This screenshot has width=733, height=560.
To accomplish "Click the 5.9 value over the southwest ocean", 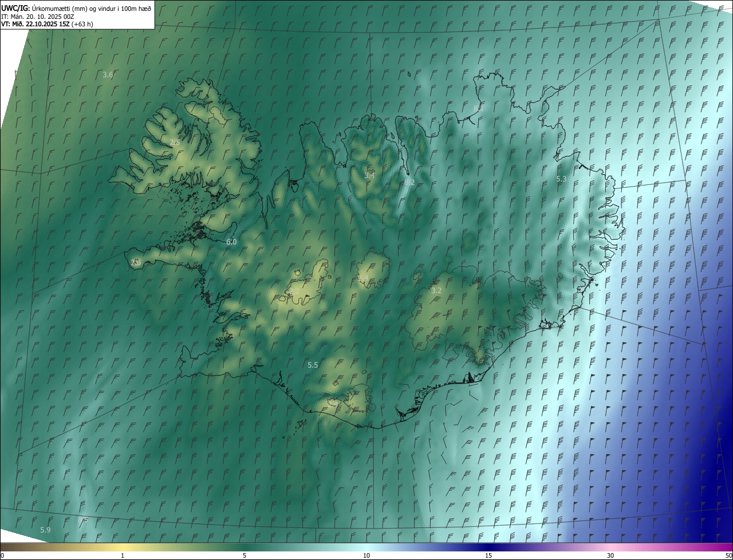I will click(45, 530).
